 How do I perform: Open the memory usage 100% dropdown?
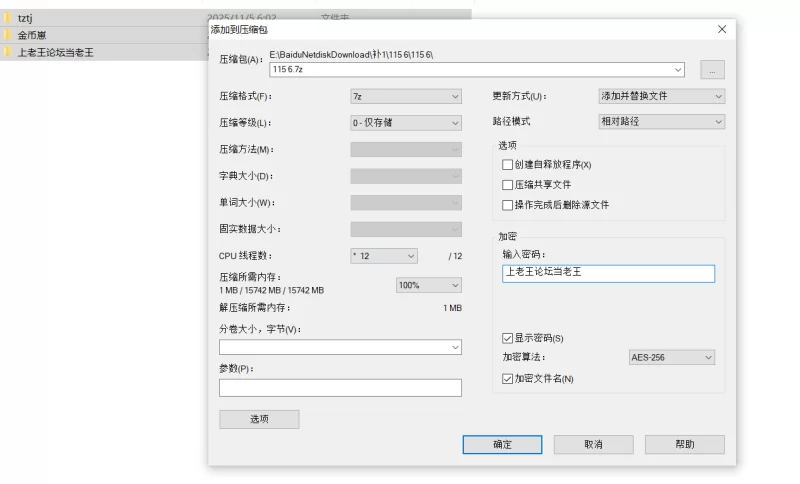click(x=429, y=285)
